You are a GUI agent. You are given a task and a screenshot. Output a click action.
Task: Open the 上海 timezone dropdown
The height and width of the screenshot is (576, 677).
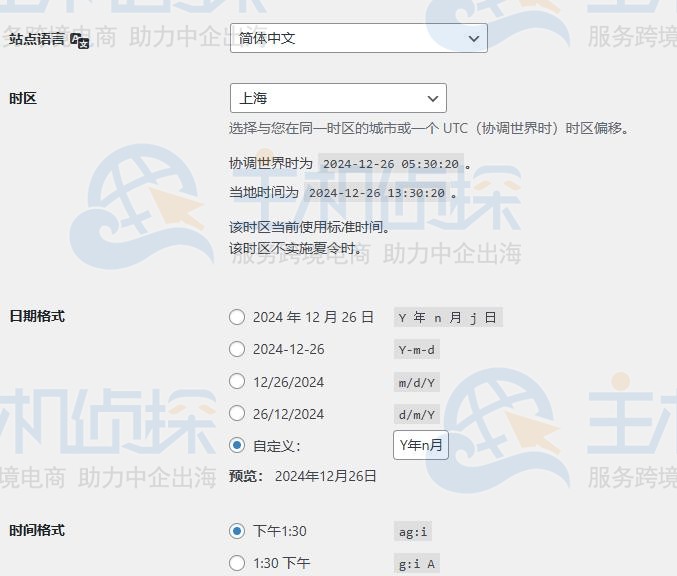338,98
